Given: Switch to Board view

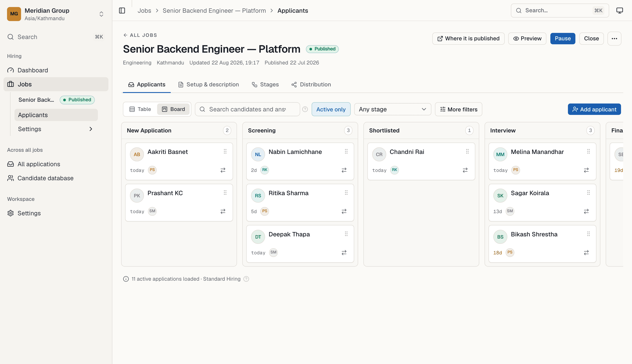Looking at the screenshot, I should 173,109.
